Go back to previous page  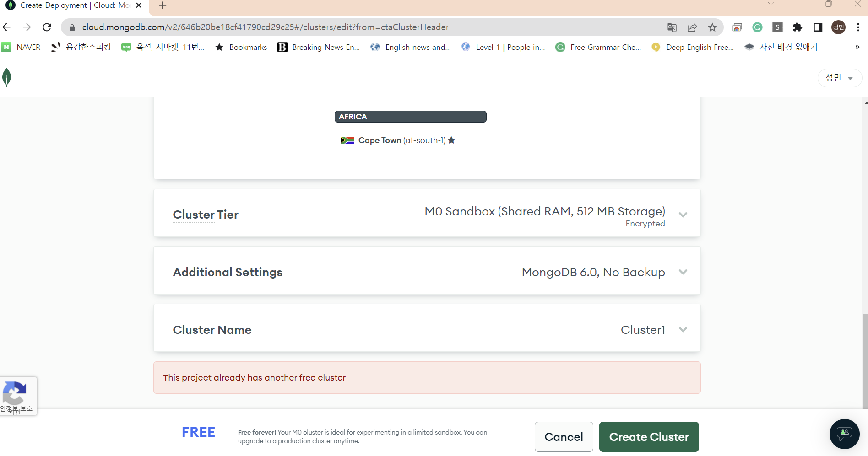point(7,27)
